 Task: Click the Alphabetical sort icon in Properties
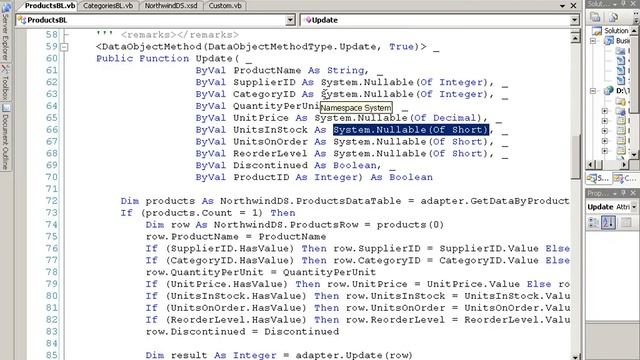point(608,223)
